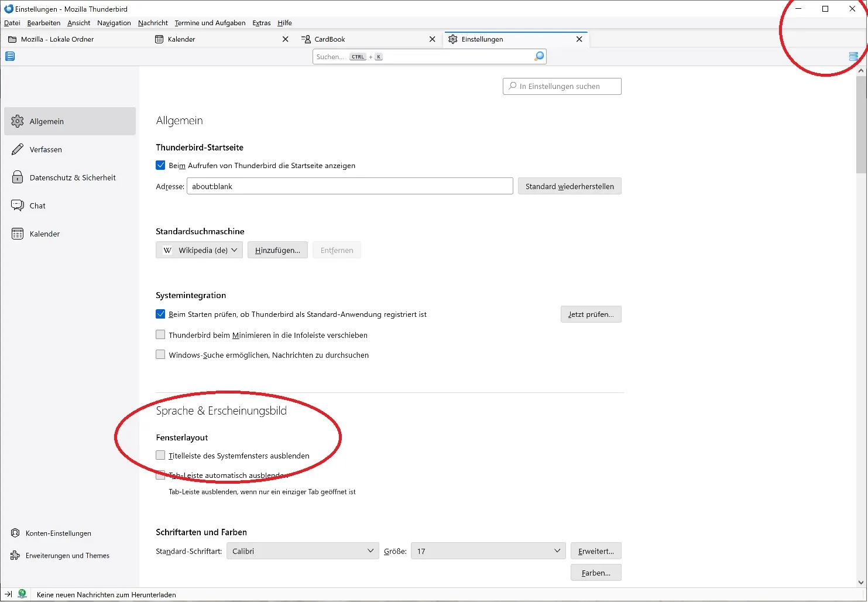Click the Adresse about:blank field
The image size is (868, 602).
point(350,186)
